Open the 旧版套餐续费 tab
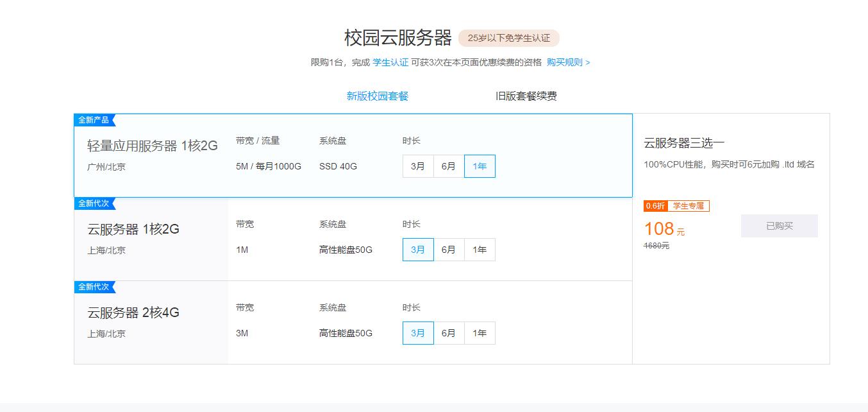The image size is (868, 412). coord(526,96)
